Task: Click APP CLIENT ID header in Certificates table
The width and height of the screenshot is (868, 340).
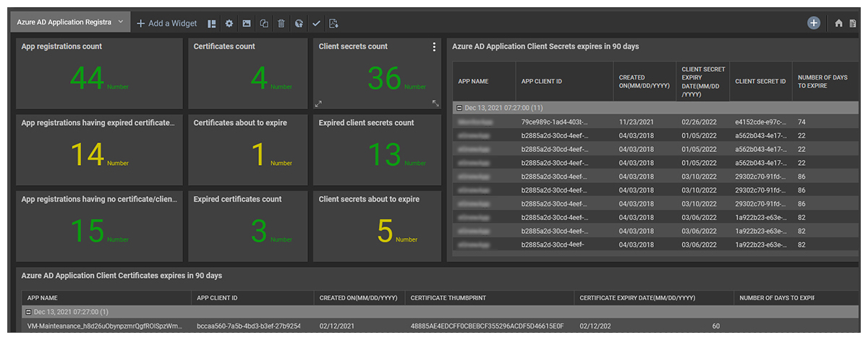Action: point(217,297)
